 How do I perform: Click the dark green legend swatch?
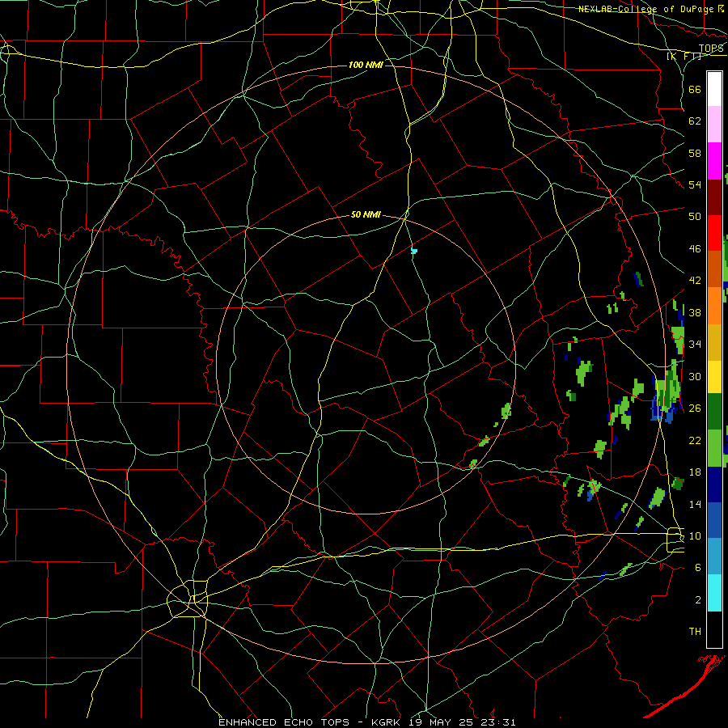pos(714,412)
